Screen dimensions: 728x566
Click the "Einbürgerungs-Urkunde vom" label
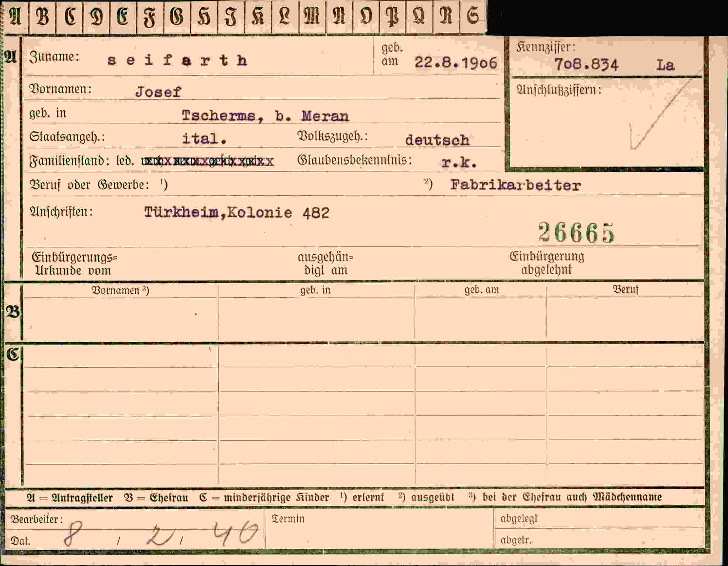74,264
